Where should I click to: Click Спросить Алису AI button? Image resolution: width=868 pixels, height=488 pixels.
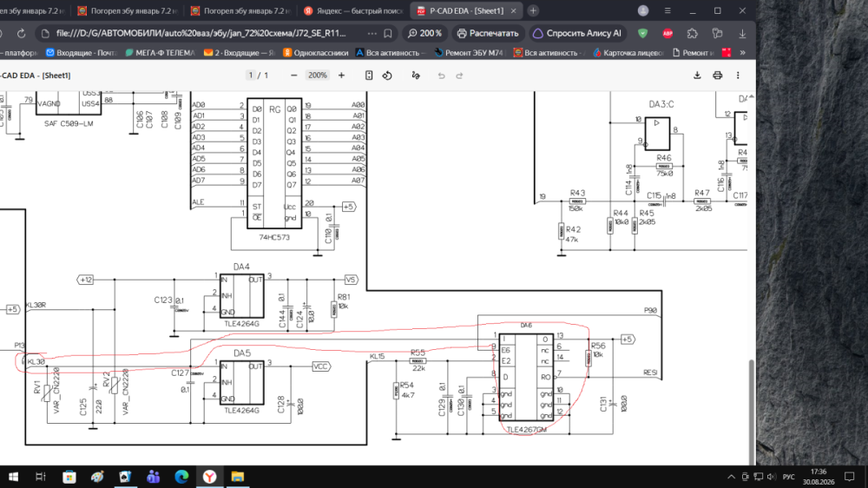[577, 33]
